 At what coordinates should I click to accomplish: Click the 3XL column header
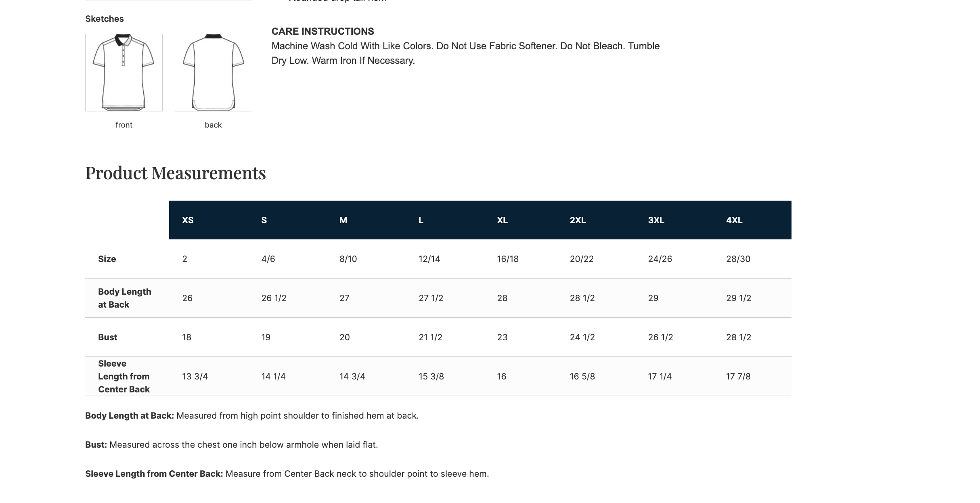pyautogui.click(x=656, y=220)
